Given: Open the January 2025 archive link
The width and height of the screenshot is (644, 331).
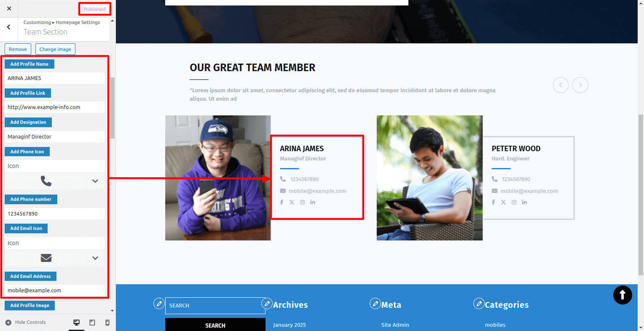Looking at the screenshot, I should [x=289, y=325].
